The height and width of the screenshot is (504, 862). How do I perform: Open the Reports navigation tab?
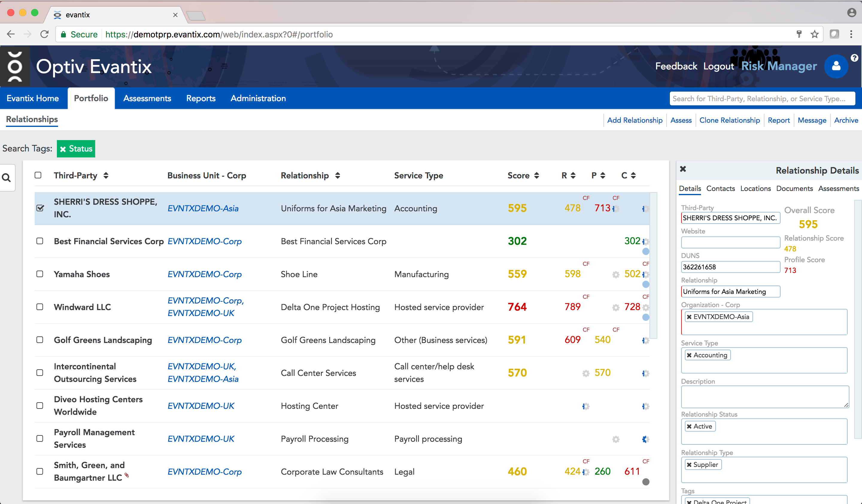pos(201,98)
